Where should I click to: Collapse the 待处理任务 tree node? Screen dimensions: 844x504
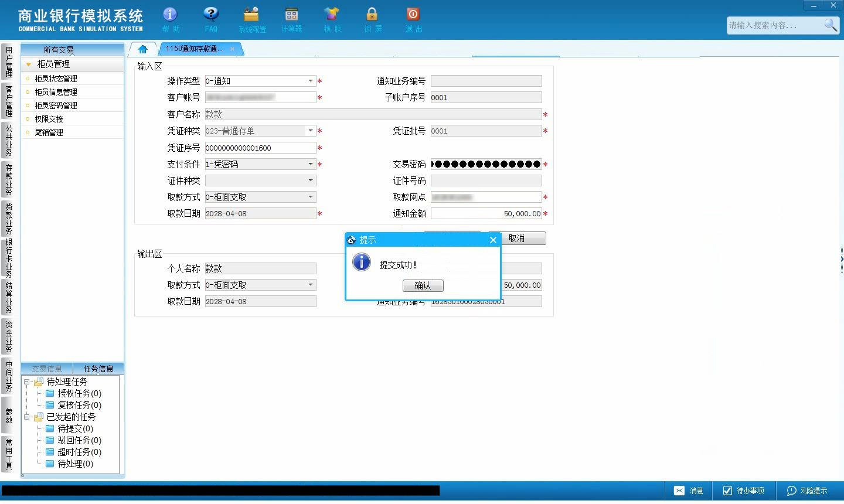(x=26, y=382)
